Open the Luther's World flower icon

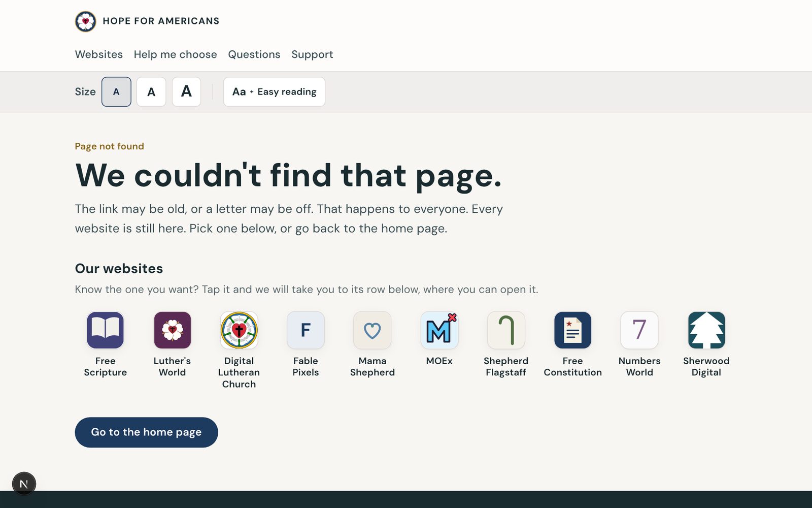172,330
